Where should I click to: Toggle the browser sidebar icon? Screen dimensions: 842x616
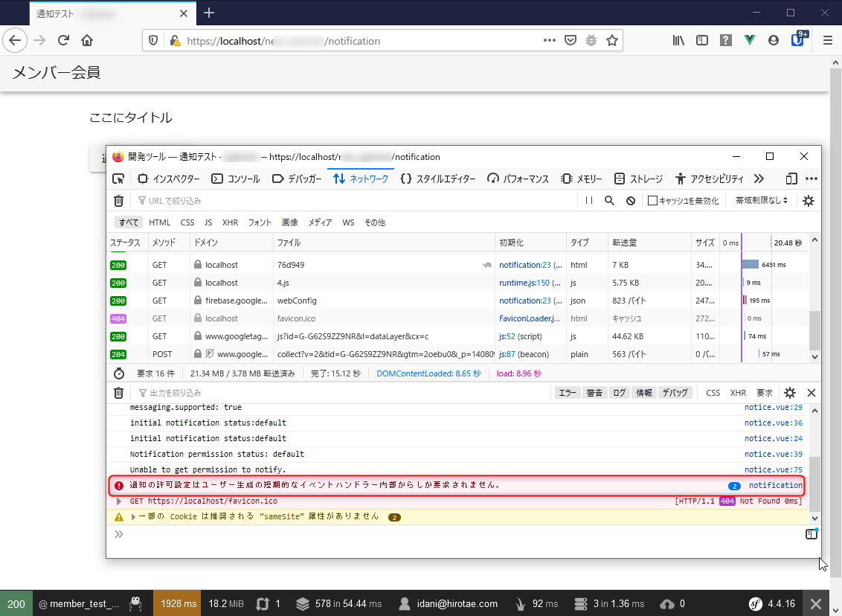click(702, 40)
